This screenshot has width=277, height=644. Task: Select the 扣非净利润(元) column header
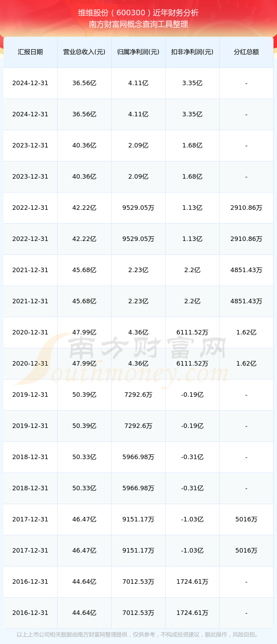tap(192, 52)
